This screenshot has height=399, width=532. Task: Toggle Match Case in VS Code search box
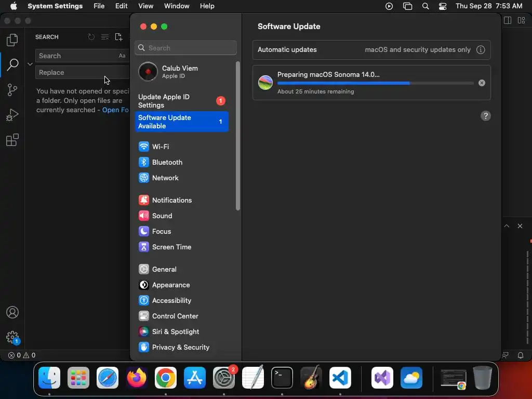pos(122,56)
